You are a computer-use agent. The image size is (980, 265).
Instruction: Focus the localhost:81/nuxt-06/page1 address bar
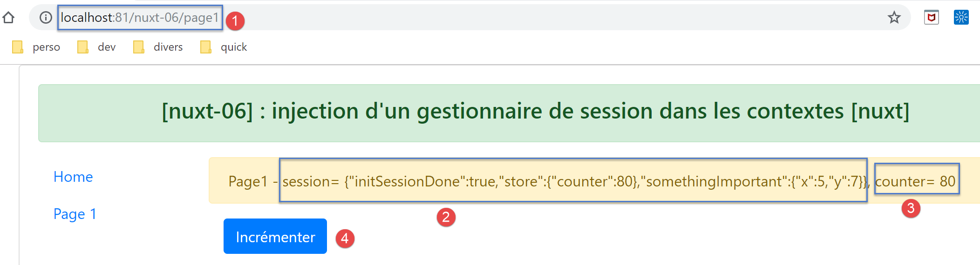tap(140, 18)
